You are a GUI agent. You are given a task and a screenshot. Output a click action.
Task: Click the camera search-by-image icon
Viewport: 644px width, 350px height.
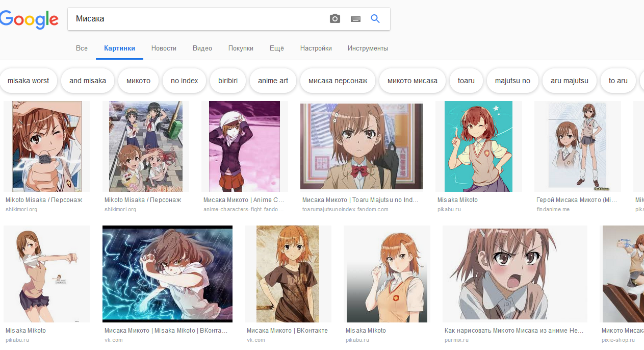point(334,19)
